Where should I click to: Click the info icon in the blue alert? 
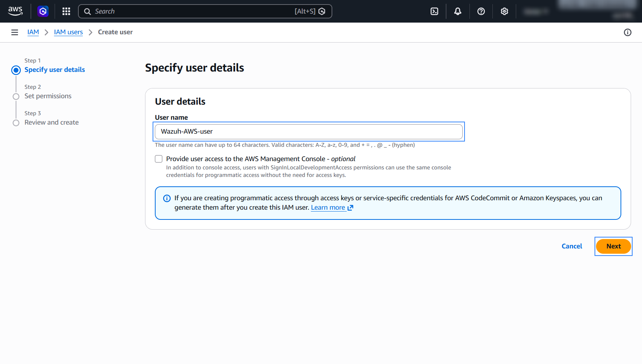coord(167,198)
